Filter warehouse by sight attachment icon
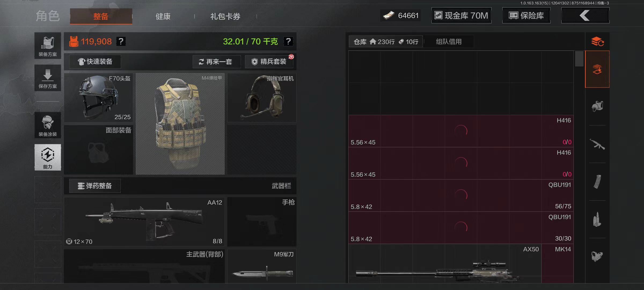The image size is (644, 290). tap(597, 256)
